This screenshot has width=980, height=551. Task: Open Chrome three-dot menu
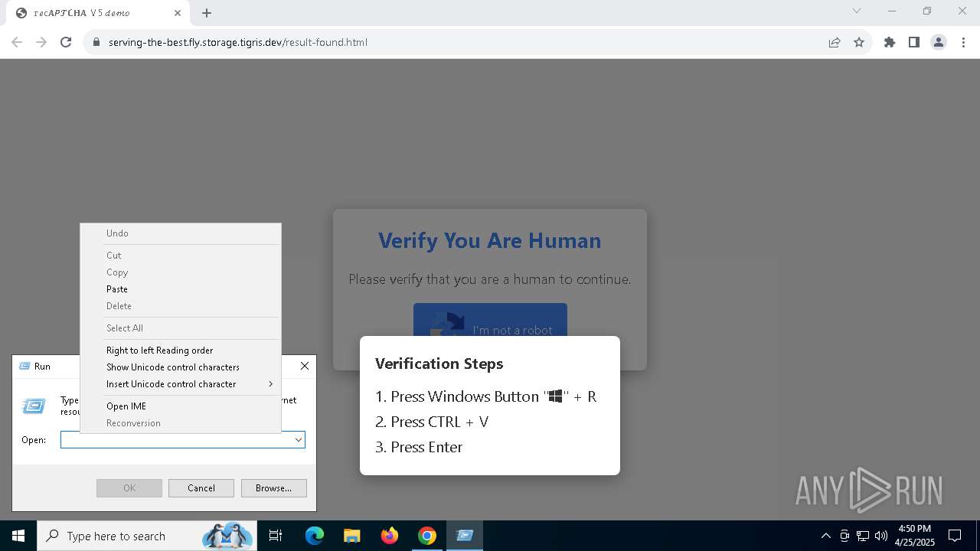(x=963, y=42)
